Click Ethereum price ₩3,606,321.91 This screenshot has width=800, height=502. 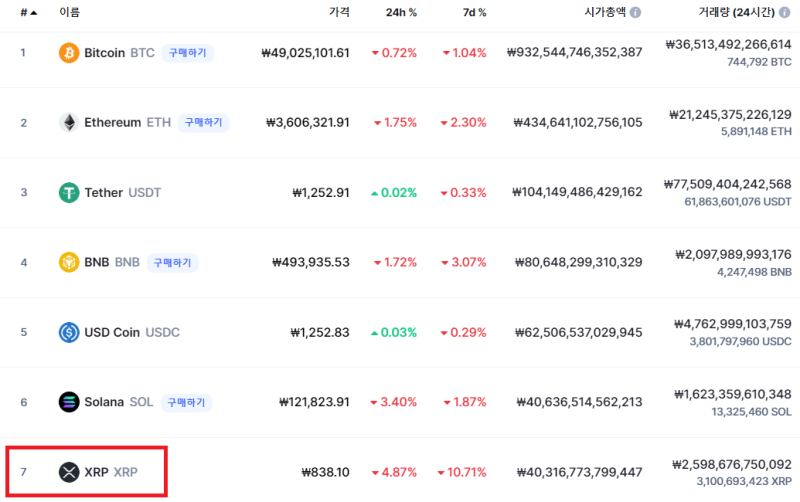(x=308, y=122)
